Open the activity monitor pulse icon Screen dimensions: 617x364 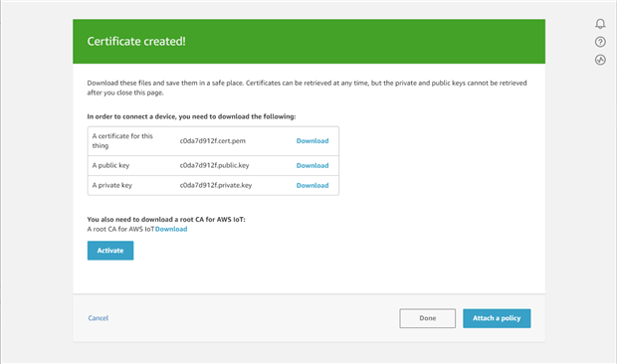[x=600, y=60]
